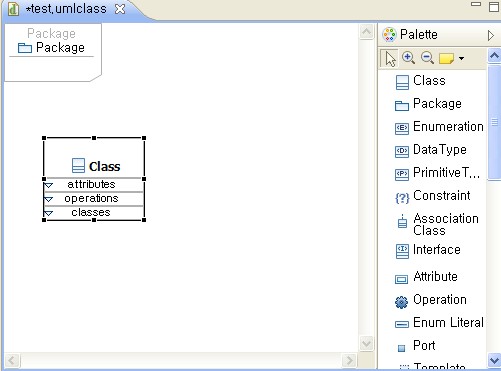Activate the Zoom Out tool
Image resolution: width=501 pixels, height=371 pixels.
pyautogui.click(x=427, y=58)
